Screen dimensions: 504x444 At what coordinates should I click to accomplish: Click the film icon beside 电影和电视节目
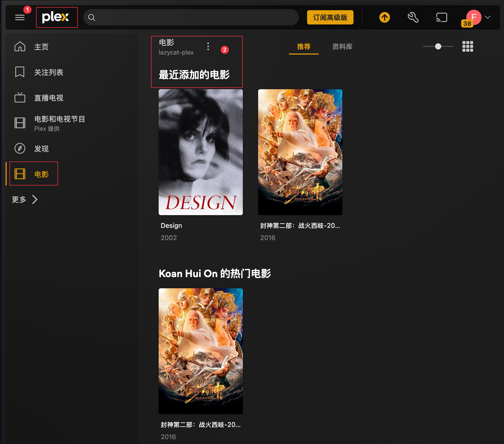[x=20, y=123]
